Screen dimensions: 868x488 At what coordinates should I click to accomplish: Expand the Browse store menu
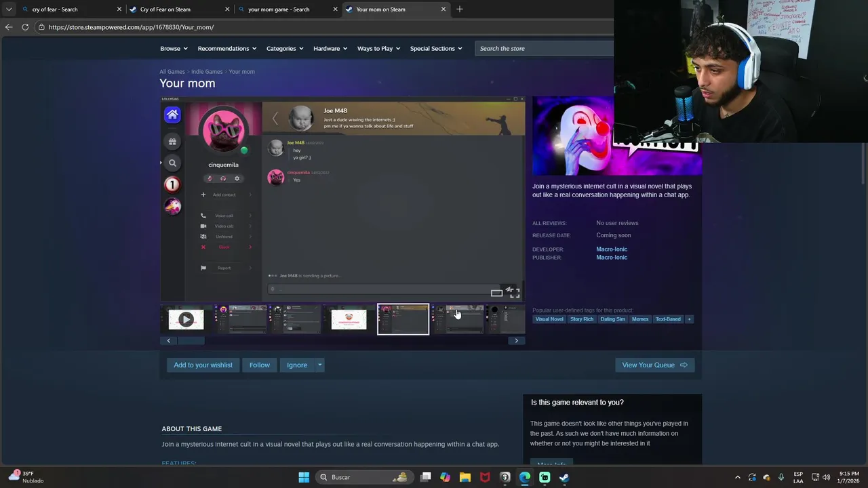[174, 49]
